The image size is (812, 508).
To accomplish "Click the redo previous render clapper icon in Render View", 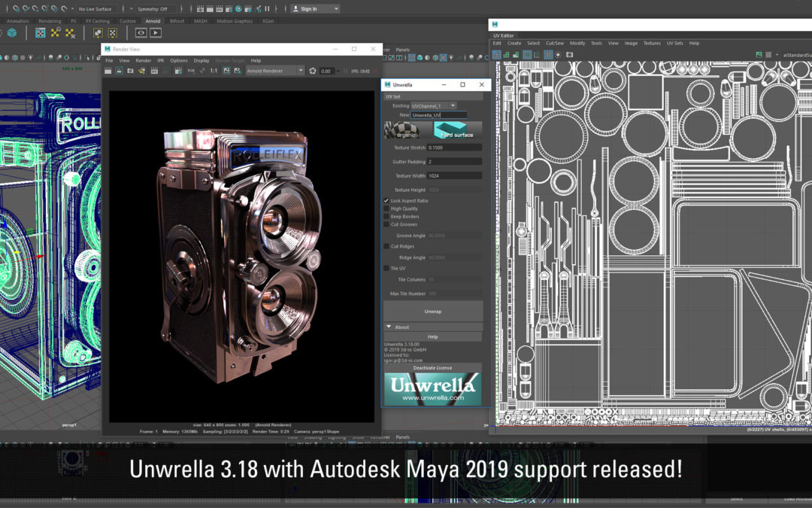I will pos(108,71).
